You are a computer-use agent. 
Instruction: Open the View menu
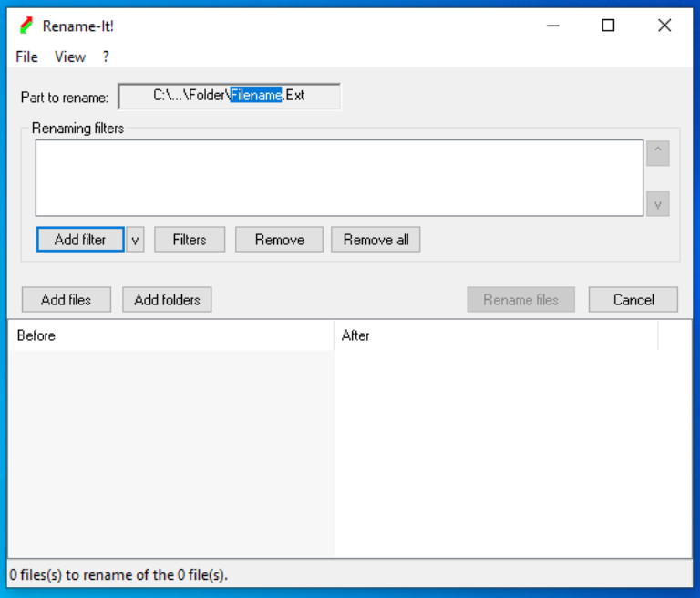pyautogui.click(x=69, y=57)
